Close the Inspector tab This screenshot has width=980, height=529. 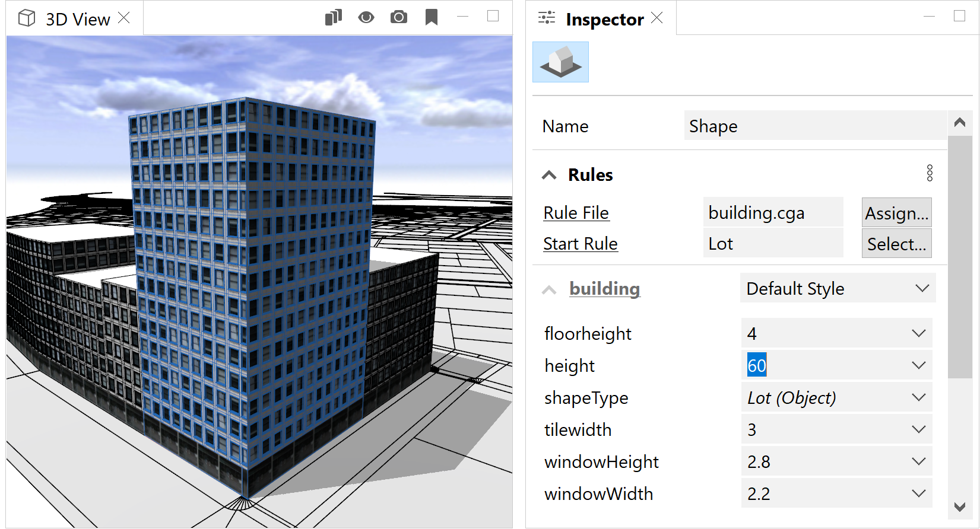[656, 18]
